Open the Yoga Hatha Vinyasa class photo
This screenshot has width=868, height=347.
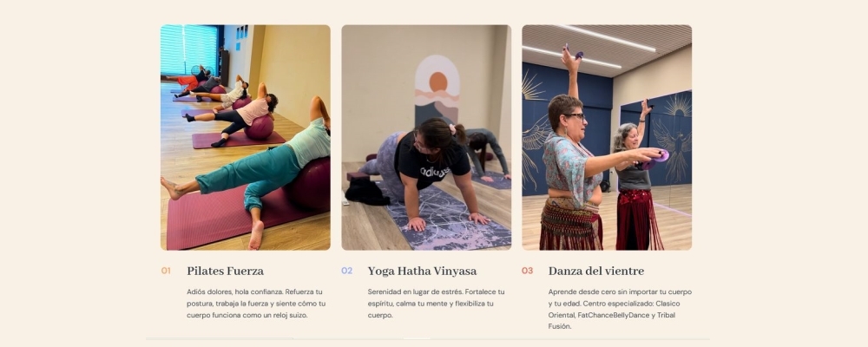(x=426, y=137)
